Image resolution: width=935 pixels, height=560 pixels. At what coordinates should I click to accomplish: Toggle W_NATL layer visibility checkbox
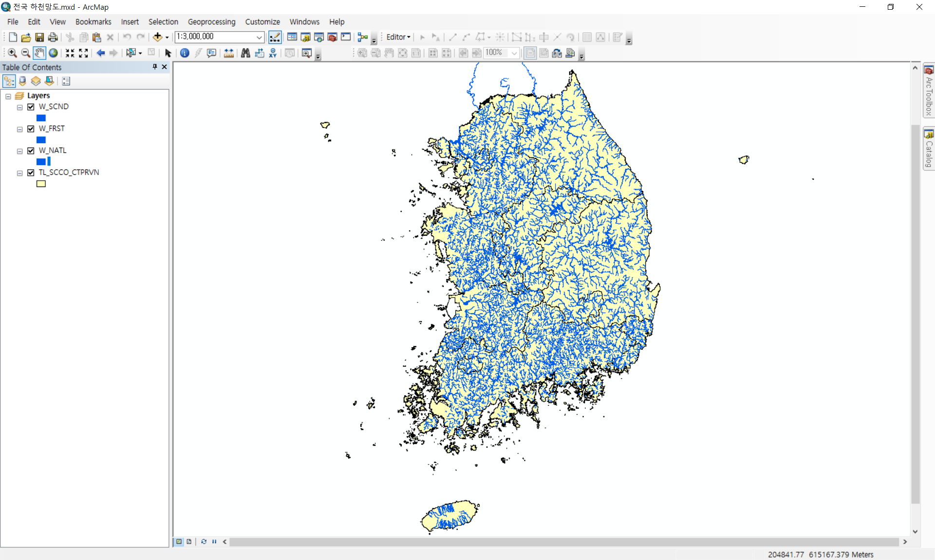tap(31, 150)
